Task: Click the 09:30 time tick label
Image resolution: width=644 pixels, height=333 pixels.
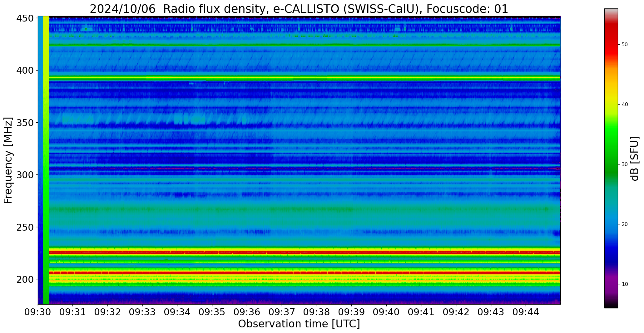Action: point(38,312)
